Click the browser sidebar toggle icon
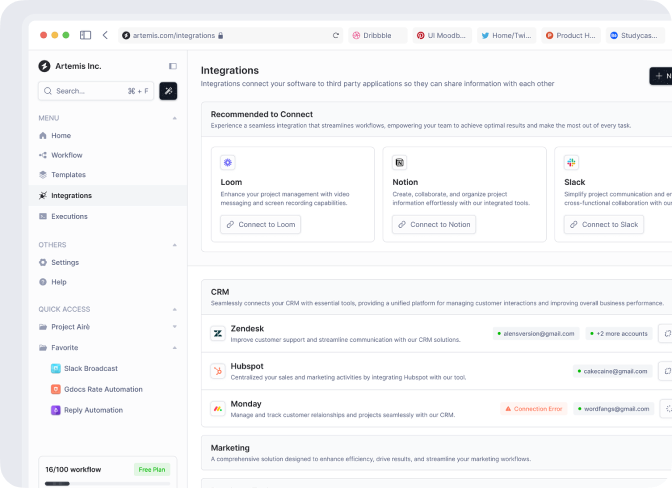672x488 pixels. click(x=85, y=35)
